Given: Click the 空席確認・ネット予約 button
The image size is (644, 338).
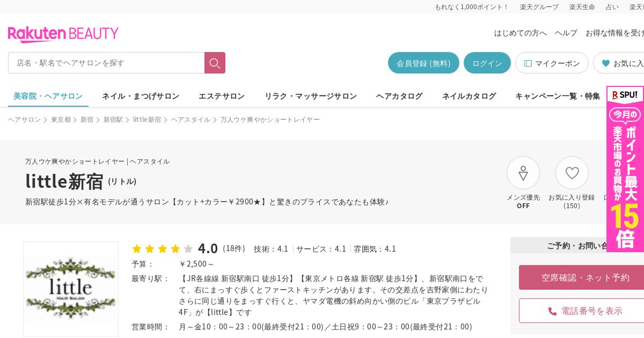Looking at the screenshot, I should (x=582, y=277).
